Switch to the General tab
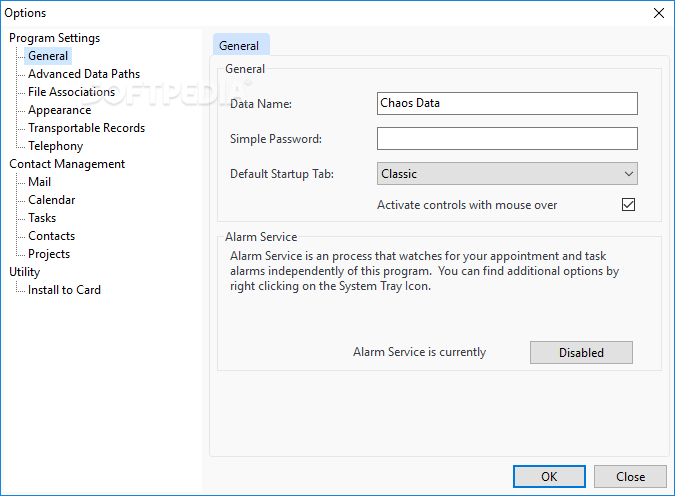The width and height of the screenshot is (675, 496). pos(241,45)
